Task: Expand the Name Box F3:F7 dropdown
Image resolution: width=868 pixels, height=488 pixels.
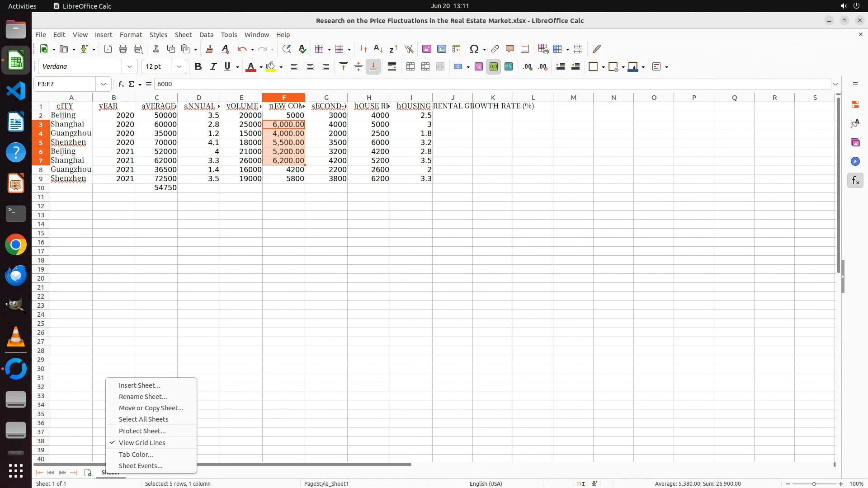Action: 104,84
